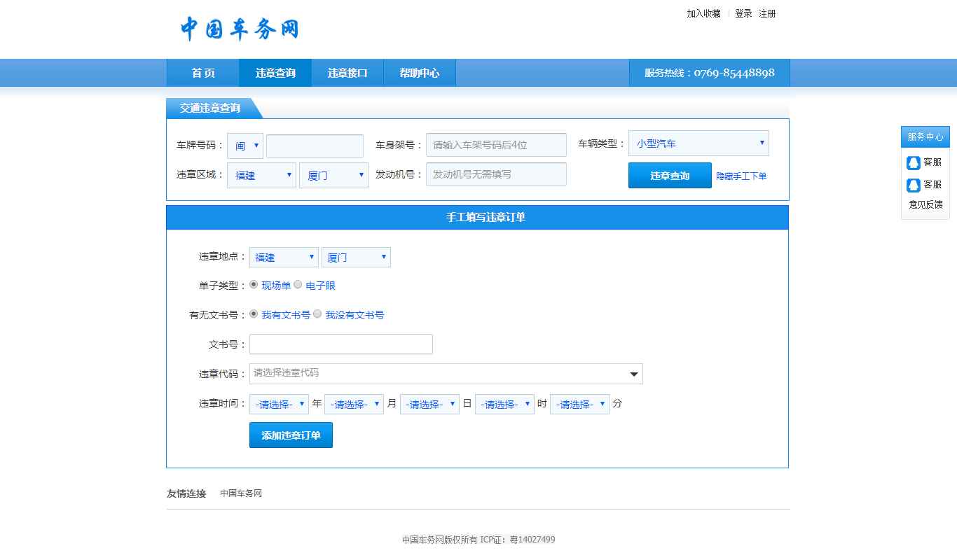
Task: Click the first 客服 QQ icon
Action: pos(914,162)
